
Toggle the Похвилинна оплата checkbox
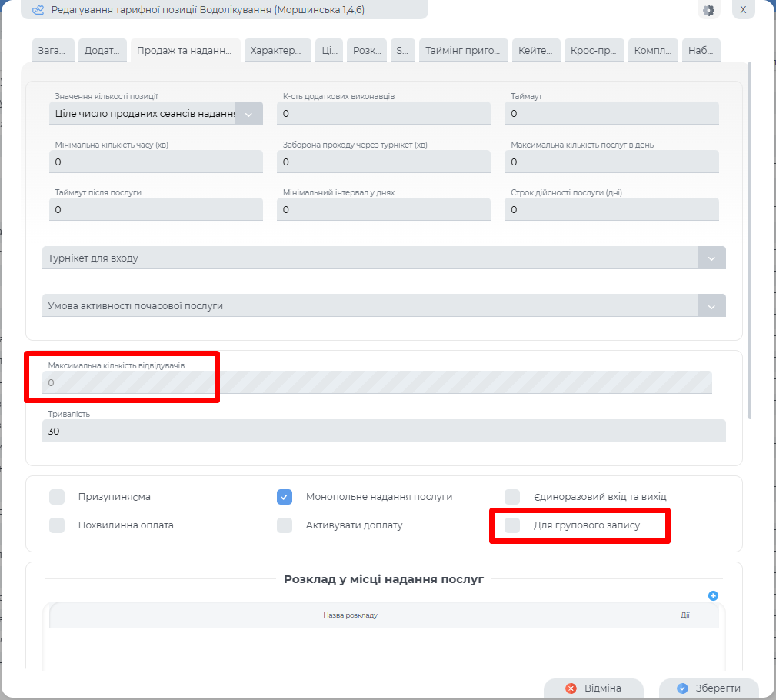pos(57,525)
